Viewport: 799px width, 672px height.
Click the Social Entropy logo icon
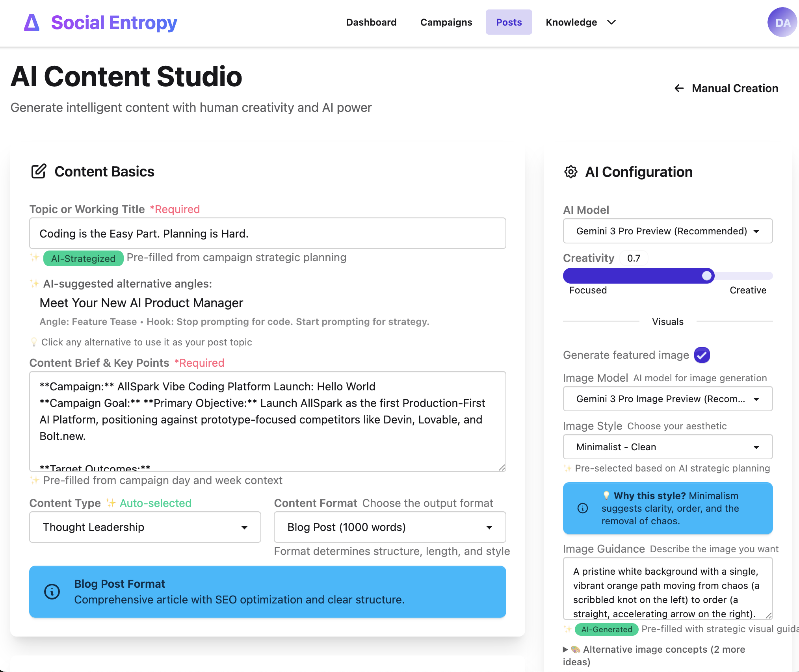coord(32,22)
